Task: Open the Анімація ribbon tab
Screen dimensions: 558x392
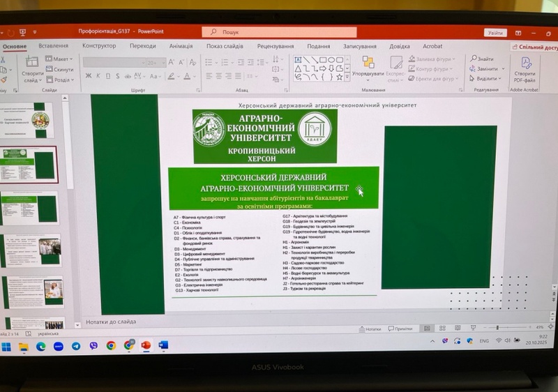Action: (x=181, y=46)
